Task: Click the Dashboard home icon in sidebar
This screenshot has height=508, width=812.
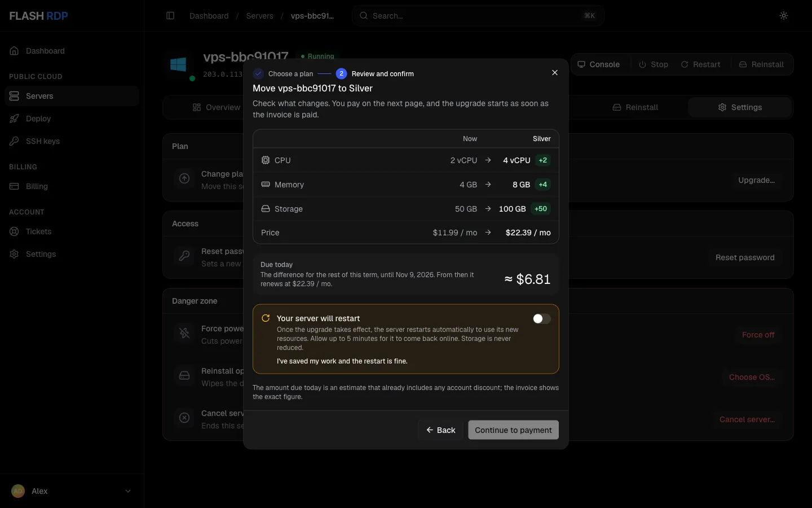Action: 14,51
